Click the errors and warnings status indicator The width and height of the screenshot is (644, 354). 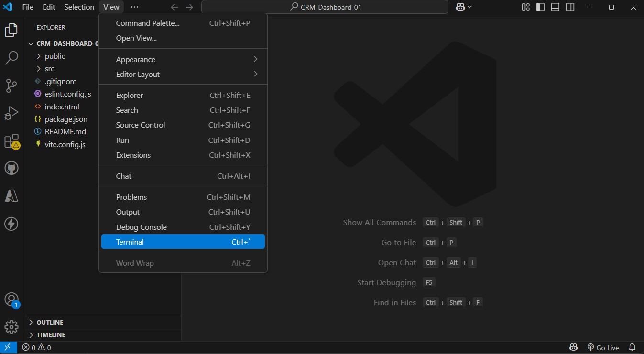pos(37,347)
